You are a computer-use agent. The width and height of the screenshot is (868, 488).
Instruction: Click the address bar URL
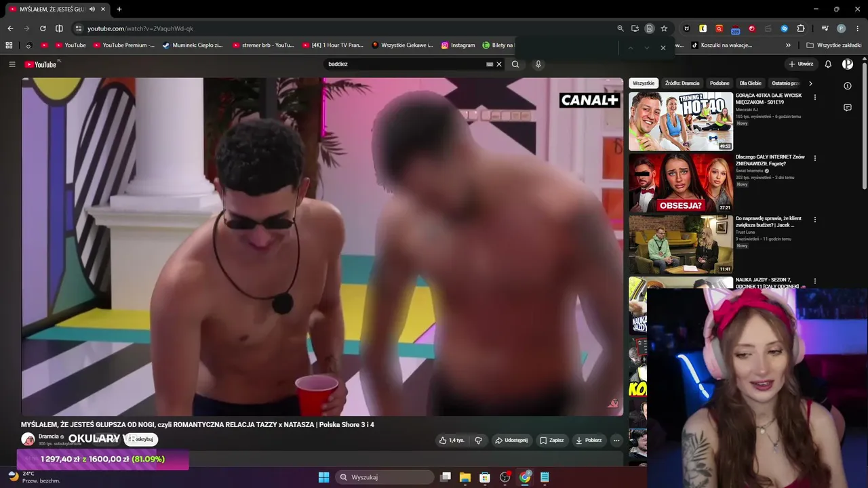pyautogui.click(x=140, y=28)
